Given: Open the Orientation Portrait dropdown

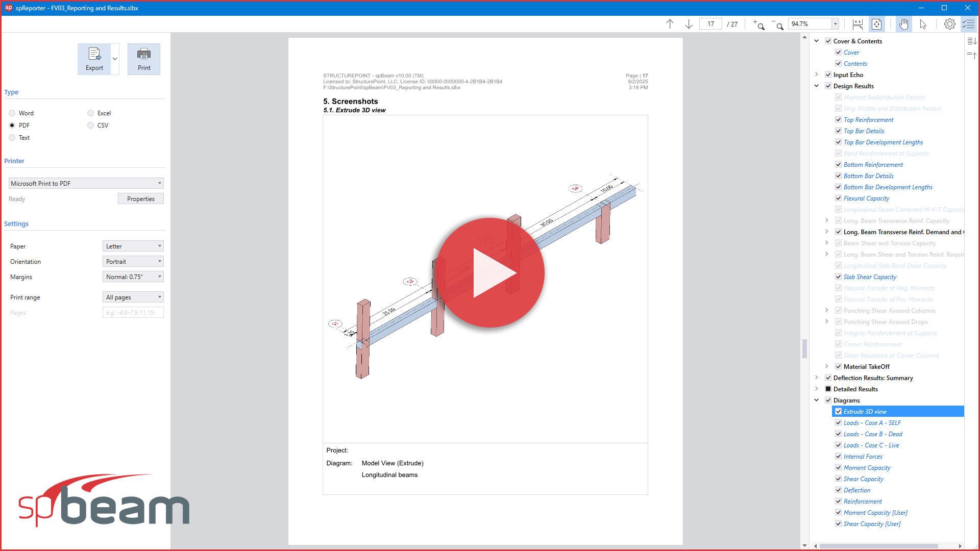Looking at the screenshot, I should [x=133, y=261].
